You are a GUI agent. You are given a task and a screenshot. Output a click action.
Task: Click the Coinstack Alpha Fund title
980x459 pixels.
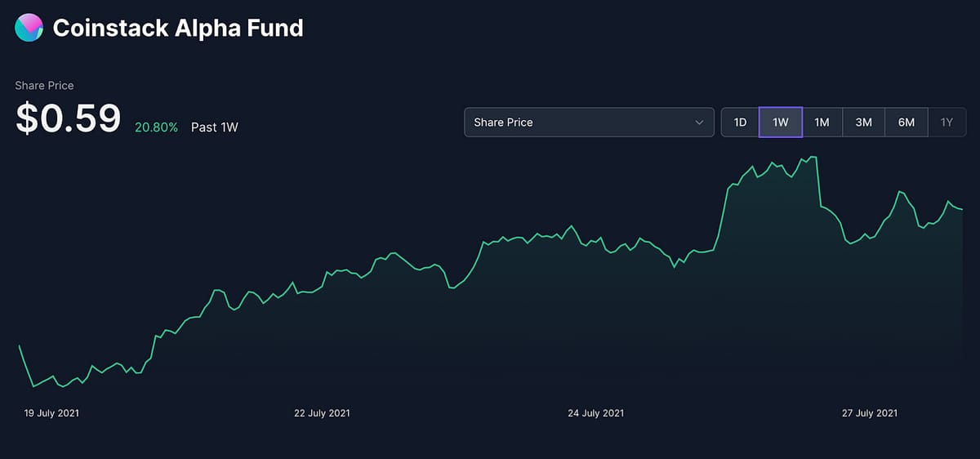point(178,29)
